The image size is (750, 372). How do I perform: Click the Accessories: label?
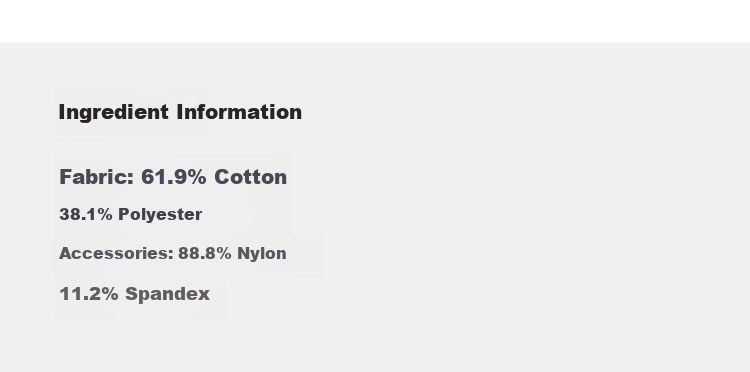tap(116, 253)
